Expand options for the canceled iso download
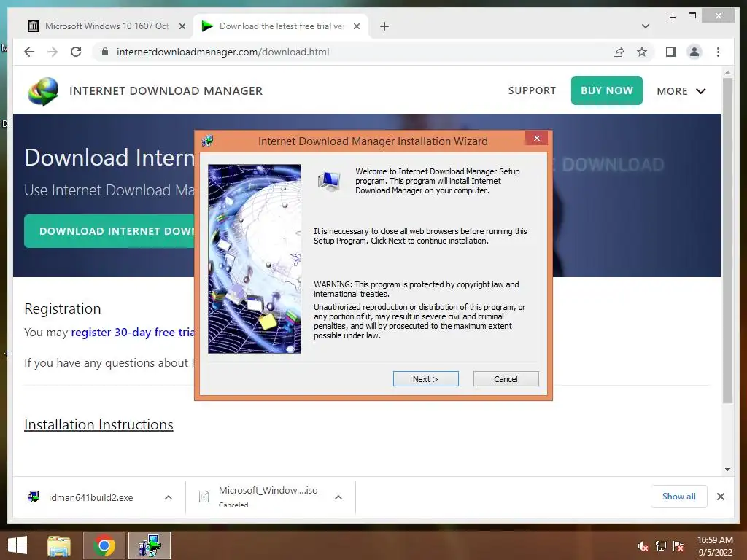Image resolution: width=747 pixels, height=560 pixels. [x=338, y=497]
